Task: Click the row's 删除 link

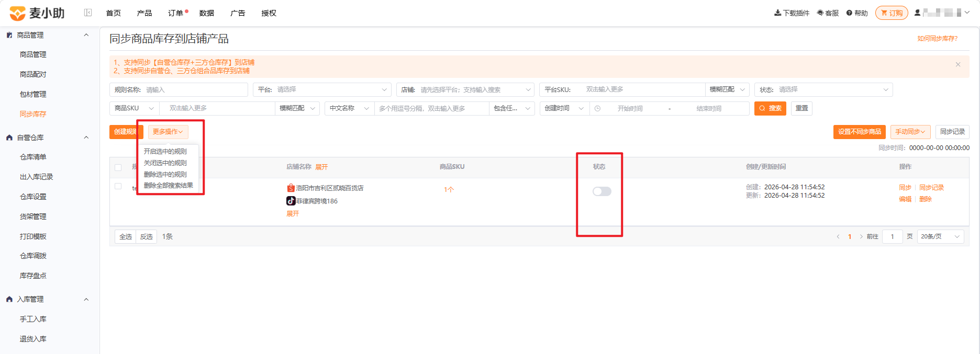Action: coord(926,199)
